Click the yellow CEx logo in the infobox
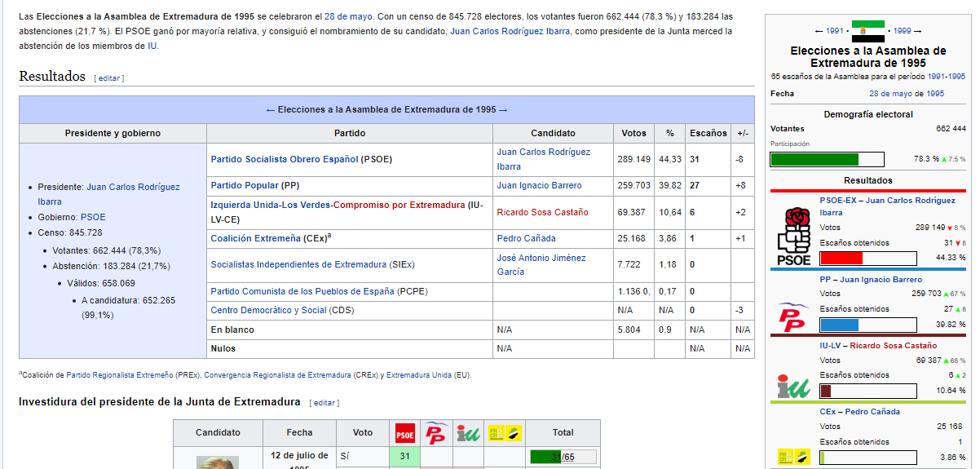 [793, 457]
